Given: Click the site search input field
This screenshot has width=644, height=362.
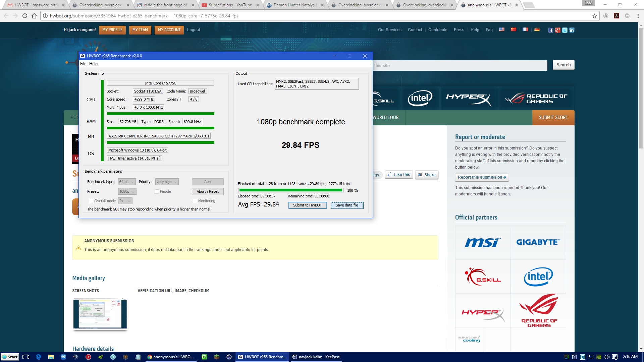Looking at the screenshot, I should [460, 65].
